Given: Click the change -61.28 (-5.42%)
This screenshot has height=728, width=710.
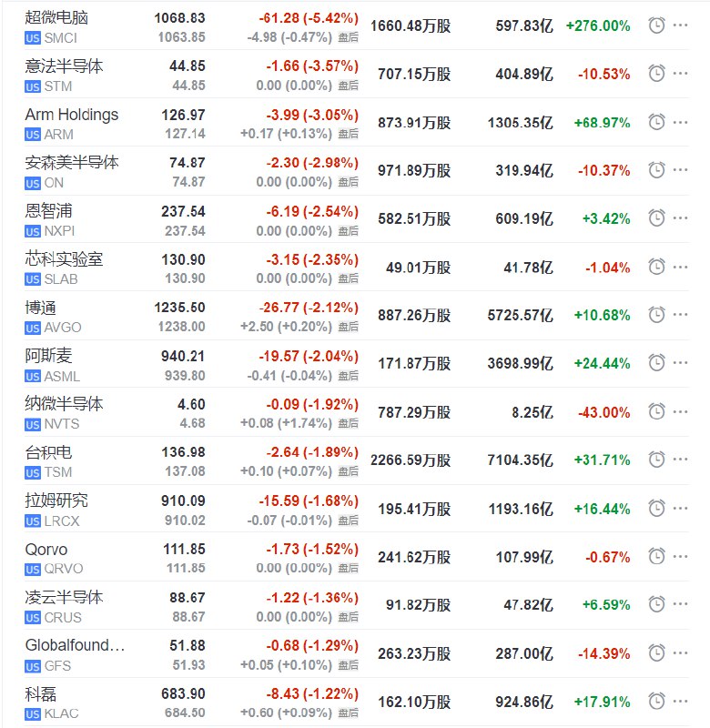Looking at the screenshot, I should 309,18.
